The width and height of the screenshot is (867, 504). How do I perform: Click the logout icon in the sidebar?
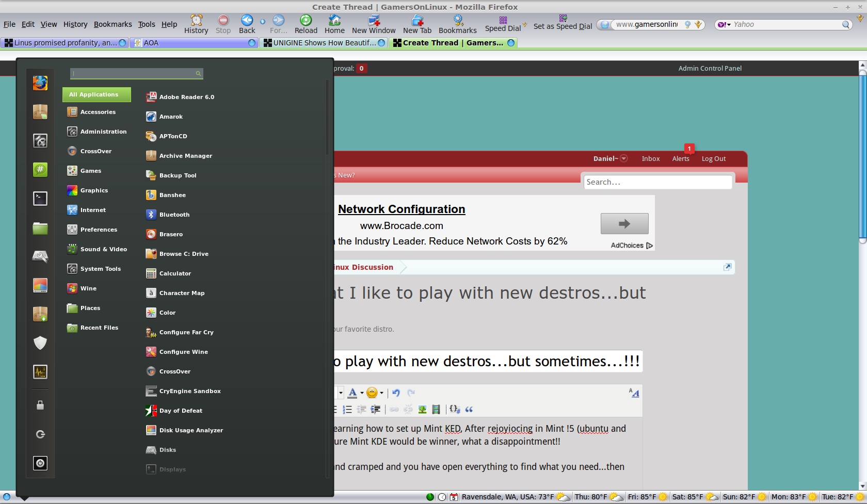click(40, 434)
